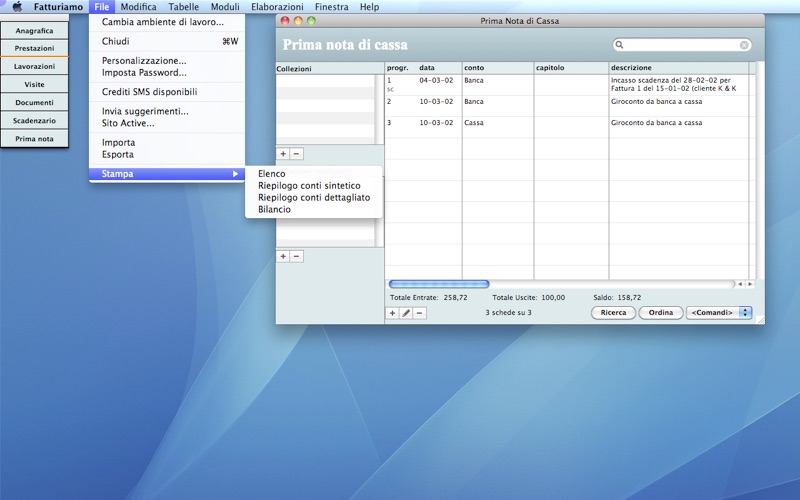The height and width of the screenshot is (500, 800).
Task: Click the delete record minus button
Action: [420, 313]
